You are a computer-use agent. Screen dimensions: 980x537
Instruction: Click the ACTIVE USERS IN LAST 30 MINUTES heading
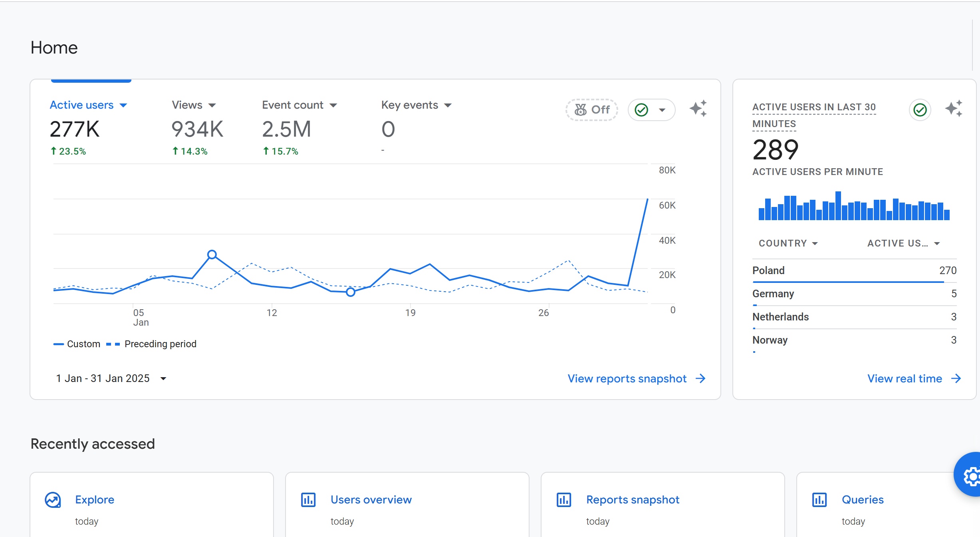click(814, 115)
